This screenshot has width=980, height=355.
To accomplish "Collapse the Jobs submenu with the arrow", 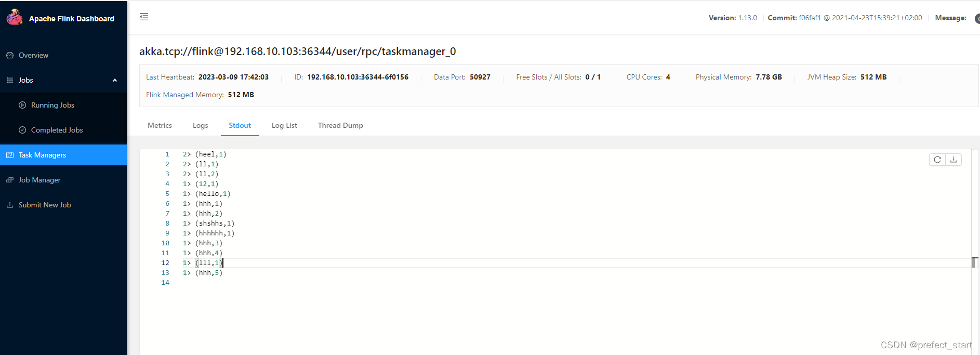I will point(115,80).
